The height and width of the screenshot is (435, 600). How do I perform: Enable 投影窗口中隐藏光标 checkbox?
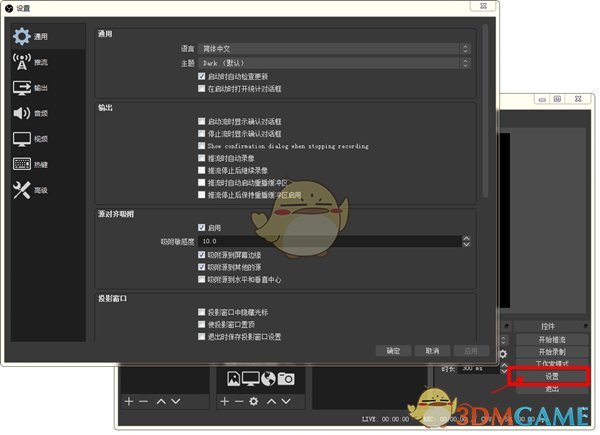click(x=202, y=312)
